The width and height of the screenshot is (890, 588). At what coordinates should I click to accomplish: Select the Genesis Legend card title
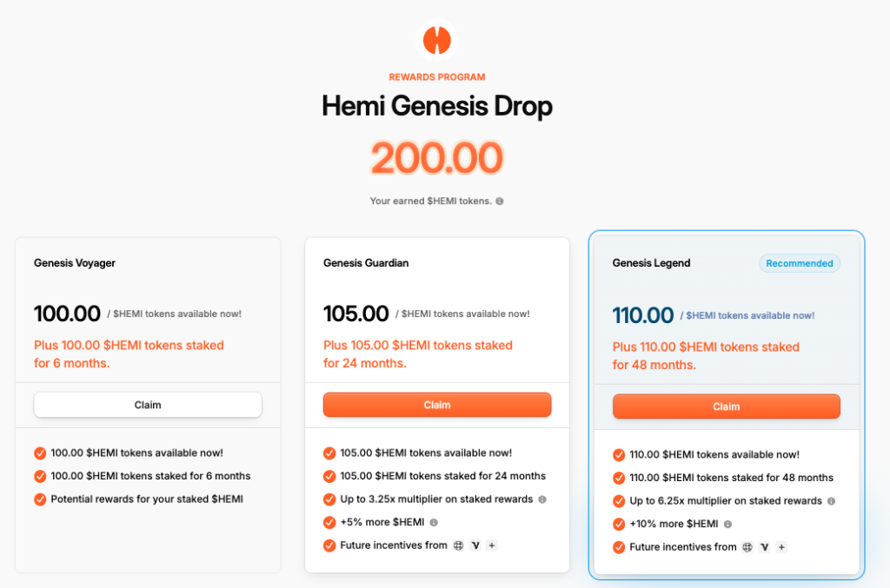(651, 263)
